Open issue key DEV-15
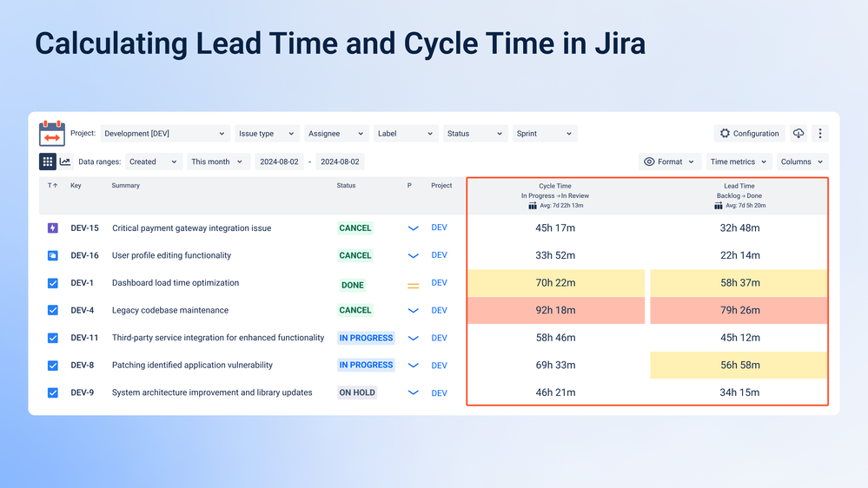The image size is (868, 488). pos(84,228)
